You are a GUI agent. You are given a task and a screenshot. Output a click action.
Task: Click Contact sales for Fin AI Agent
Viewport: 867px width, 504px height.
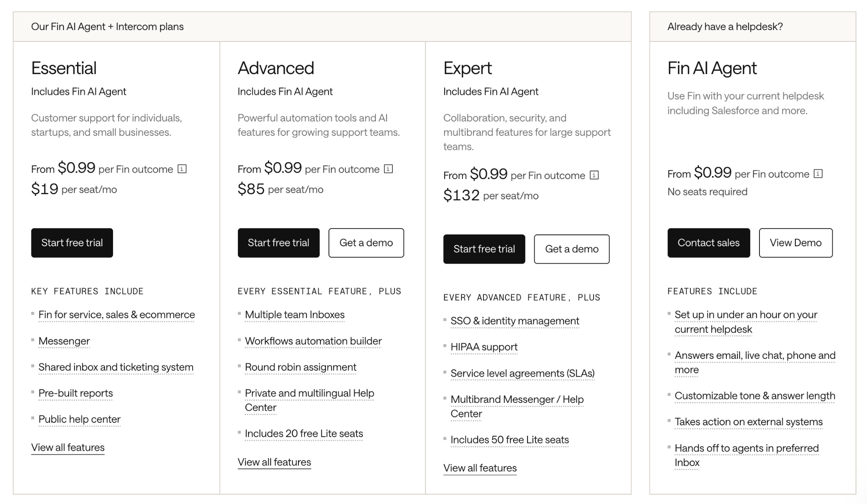click(x=709, y=243)
